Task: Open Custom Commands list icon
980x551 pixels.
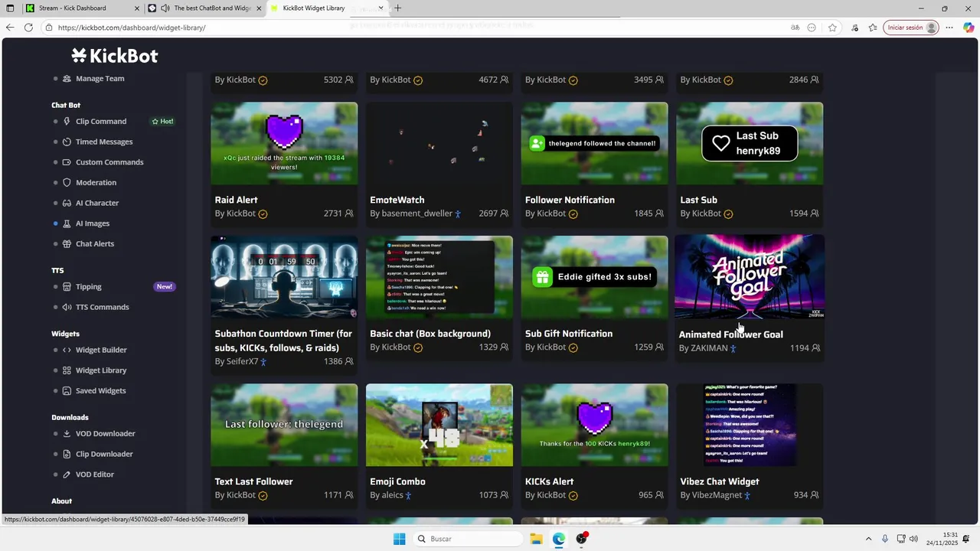Action: 67,162
